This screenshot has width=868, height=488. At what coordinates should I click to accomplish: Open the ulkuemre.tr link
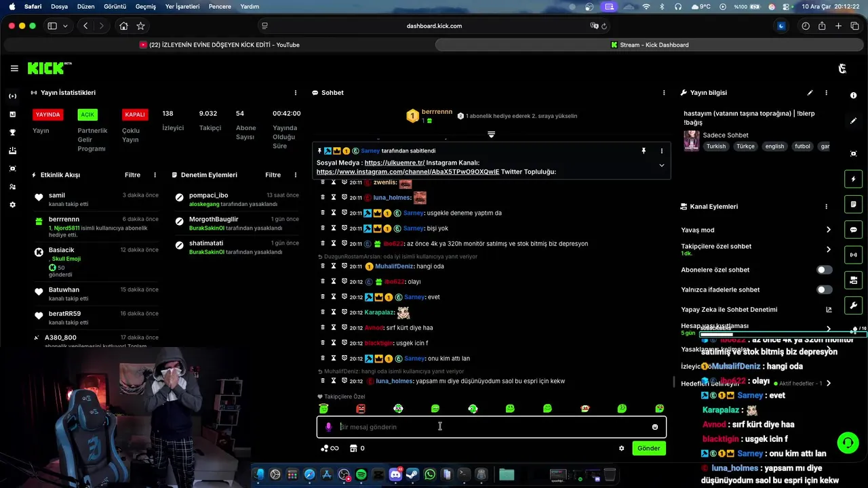point(395,163)
